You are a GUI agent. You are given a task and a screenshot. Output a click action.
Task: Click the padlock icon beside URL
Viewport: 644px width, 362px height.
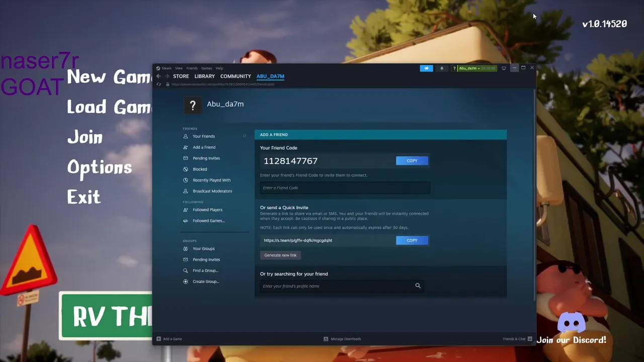168,84
